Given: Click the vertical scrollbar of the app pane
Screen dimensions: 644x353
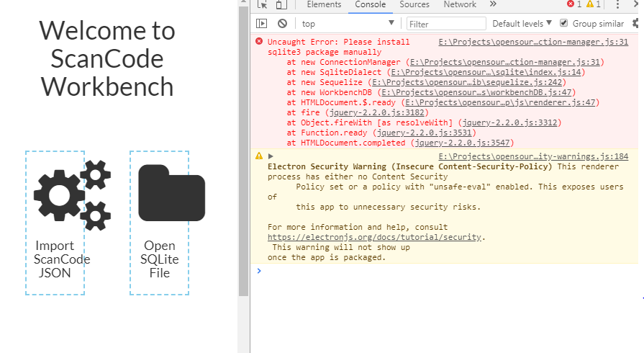Looking at the screenshot, I should 243,151.
